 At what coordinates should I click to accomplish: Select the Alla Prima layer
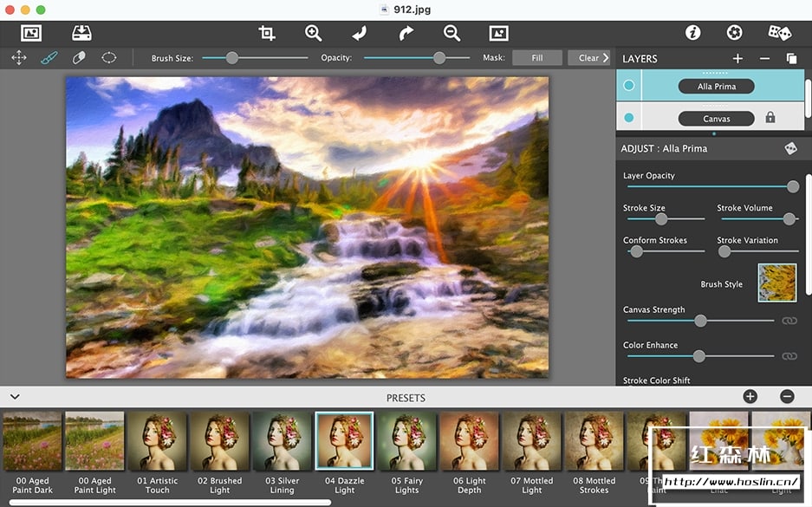pos(716,87)
